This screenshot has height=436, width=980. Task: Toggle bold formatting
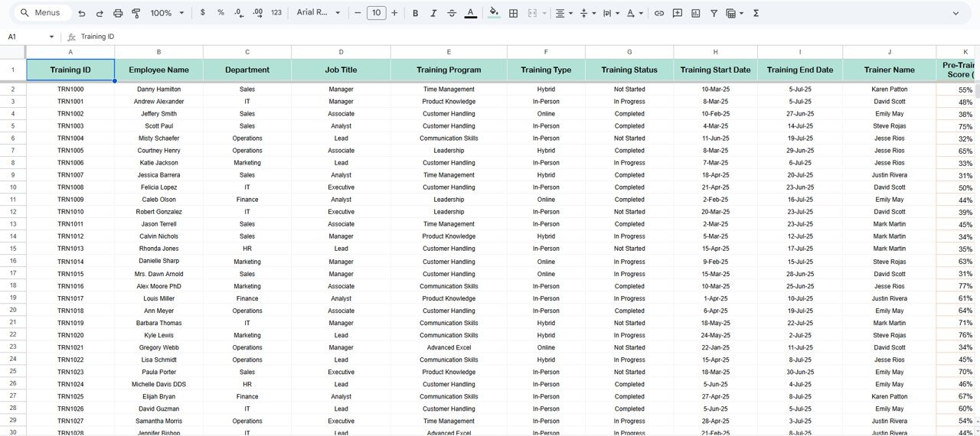tap(415, 13)
